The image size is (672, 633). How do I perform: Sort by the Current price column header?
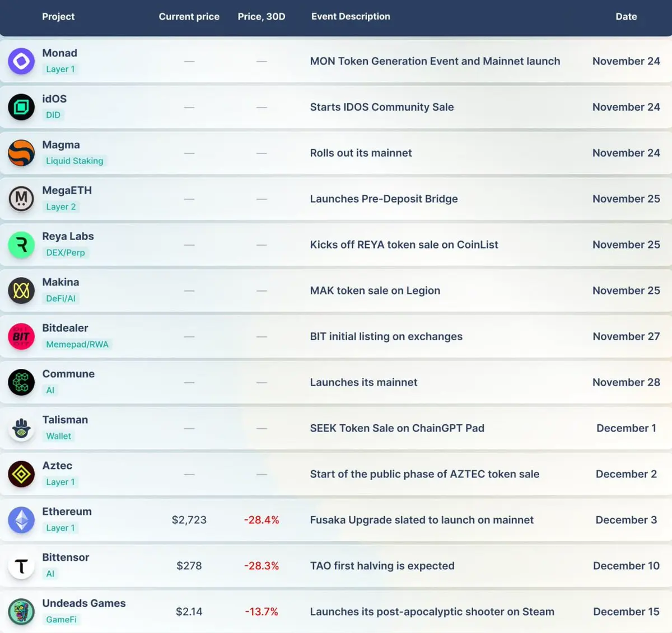[189, 17]
